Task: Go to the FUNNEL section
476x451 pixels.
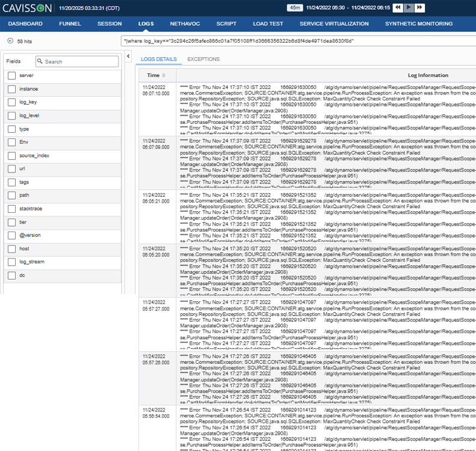Action: 70,23
